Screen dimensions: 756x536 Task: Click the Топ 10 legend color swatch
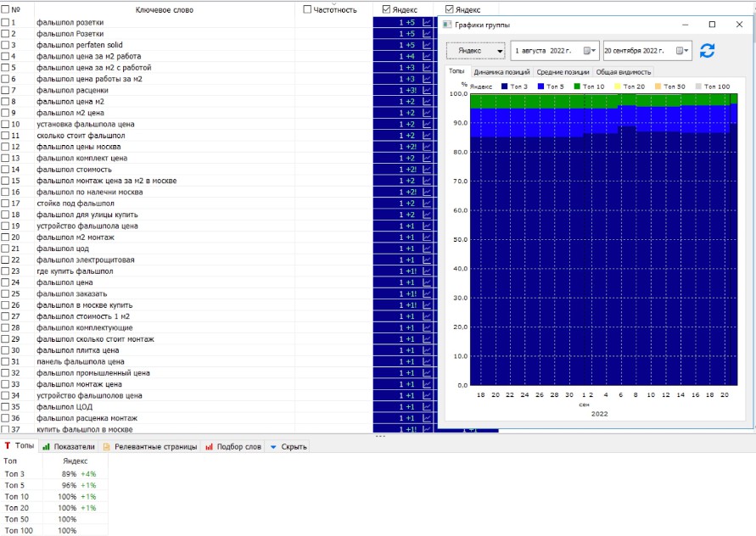coord(577,87)
